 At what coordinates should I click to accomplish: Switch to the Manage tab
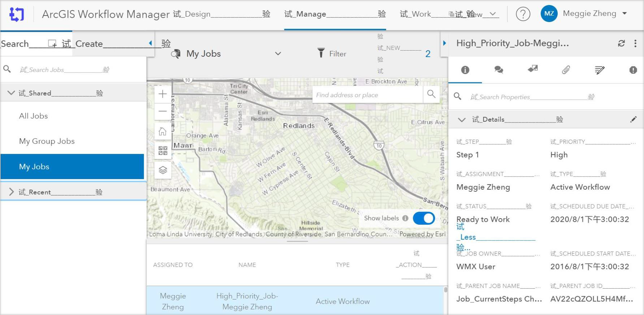pos(335,14)
